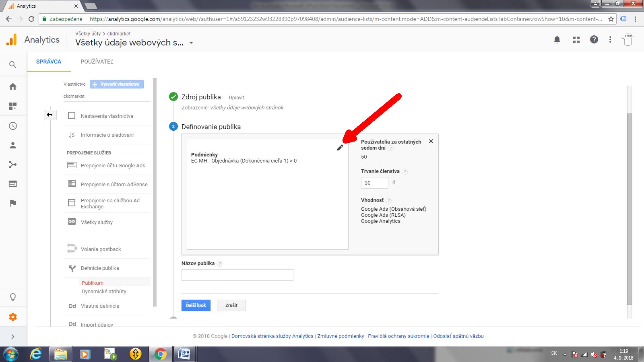The height and width of the screenshot is (362, 644).
Task: Click the page vertical scrollbar
Action: point(630,209)
